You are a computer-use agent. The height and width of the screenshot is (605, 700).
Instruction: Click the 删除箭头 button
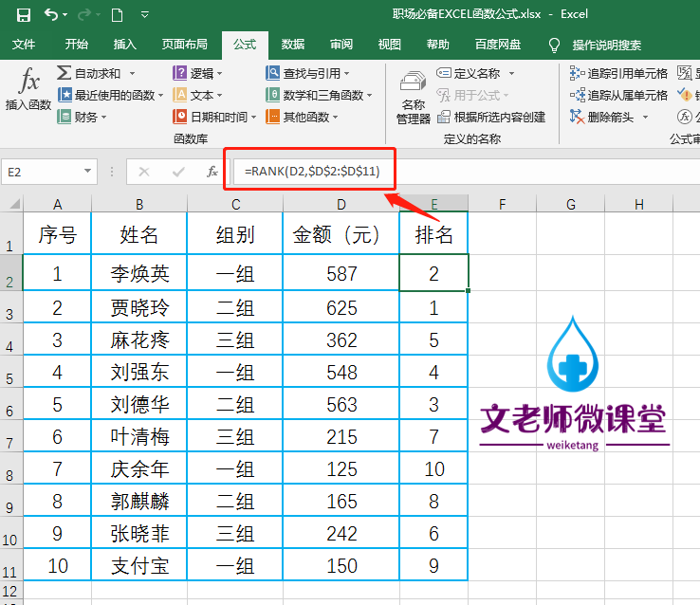click(601, 117)
